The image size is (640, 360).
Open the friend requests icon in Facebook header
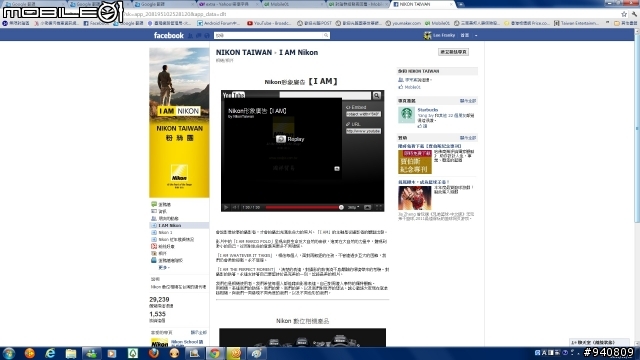pyautogui.click(x=190, y=36)
